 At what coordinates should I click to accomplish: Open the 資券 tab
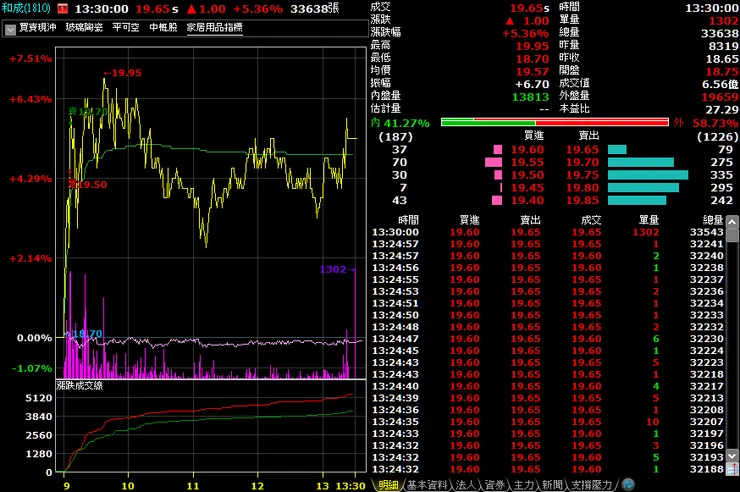point(495,484)
